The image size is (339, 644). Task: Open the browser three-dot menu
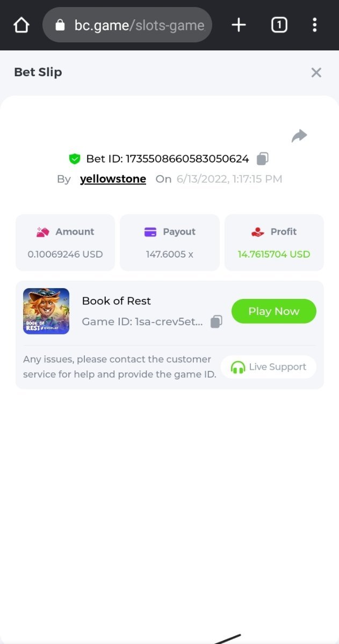[x=314, y=25]
